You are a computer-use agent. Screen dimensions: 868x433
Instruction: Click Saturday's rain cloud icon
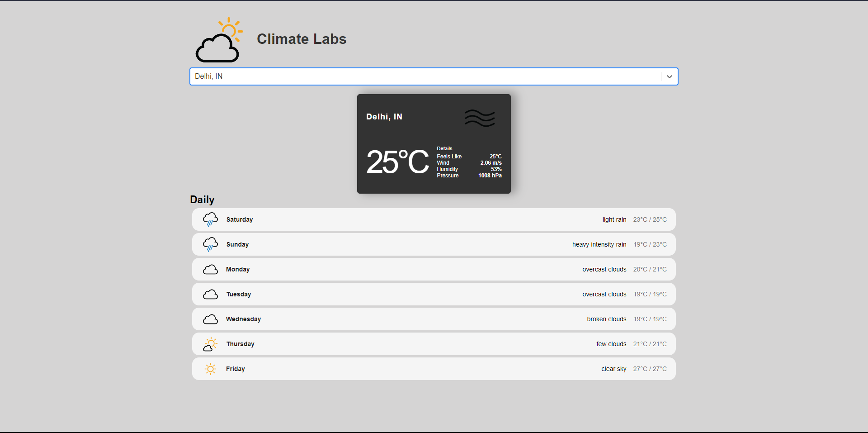210,219
